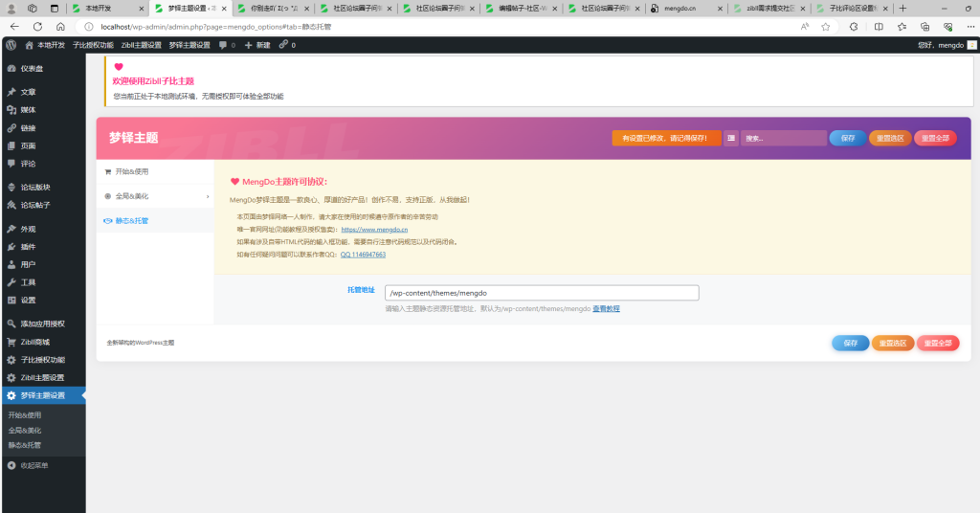Go to 插件 plugins menu
The width and height of the screenshot is (980, 513).
(28, 247)
